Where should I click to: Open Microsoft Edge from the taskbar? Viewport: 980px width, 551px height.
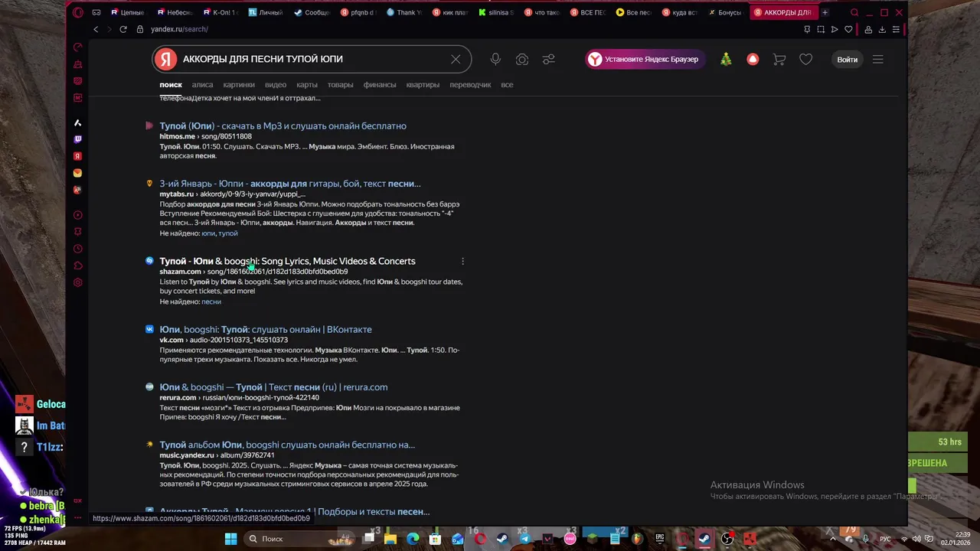tap(413, 539)
